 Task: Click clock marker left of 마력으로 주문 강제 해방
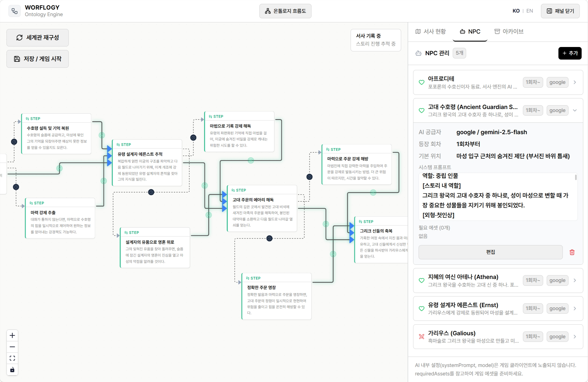(309, 177)
